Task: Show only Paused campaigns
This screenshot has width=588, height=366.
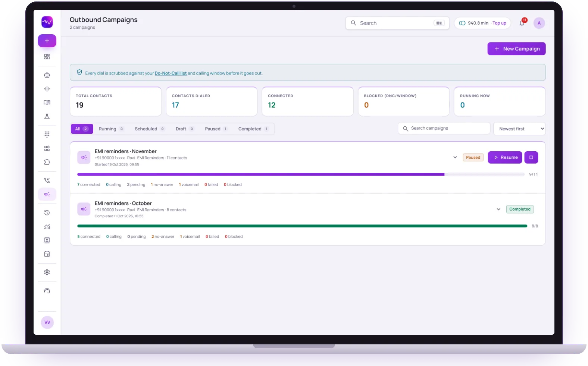Action: pyautogui.click(x=216, y=129)
